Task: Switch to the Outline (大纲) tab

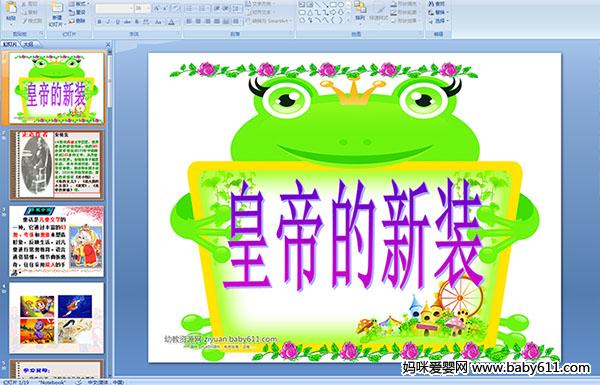Action: 28,44
